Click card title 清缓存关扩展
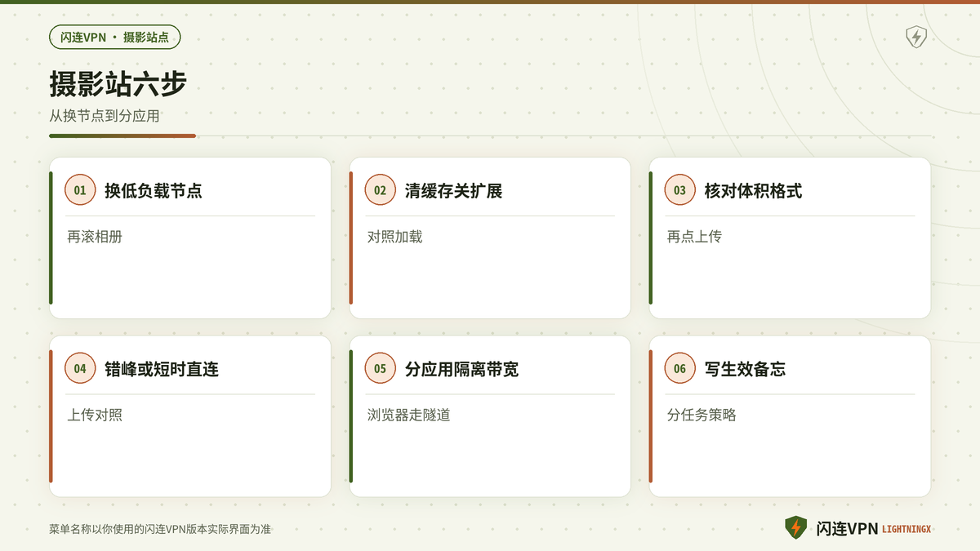This screenshot has height=551, width=980. [x=453, y=191]
